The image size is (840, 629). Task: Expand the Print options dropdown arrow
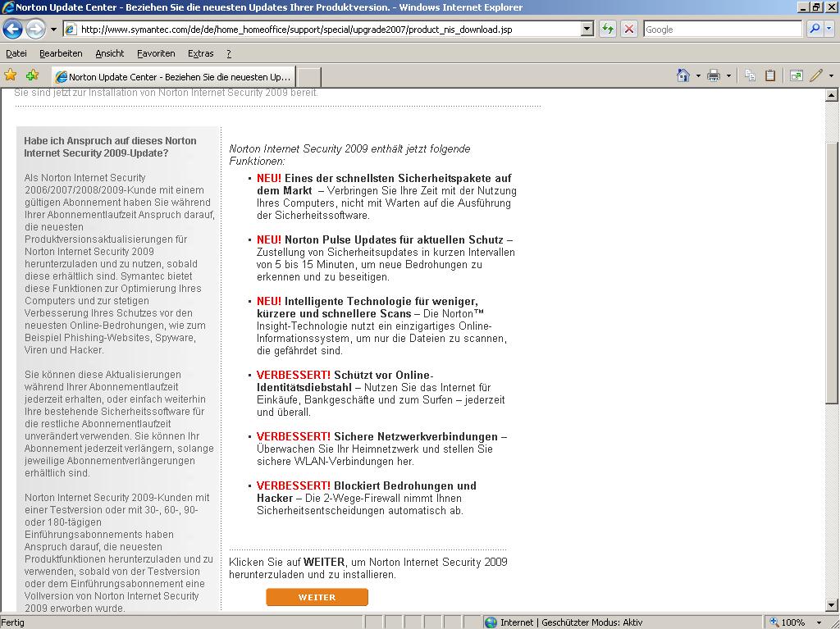click(x=728, y=76)
